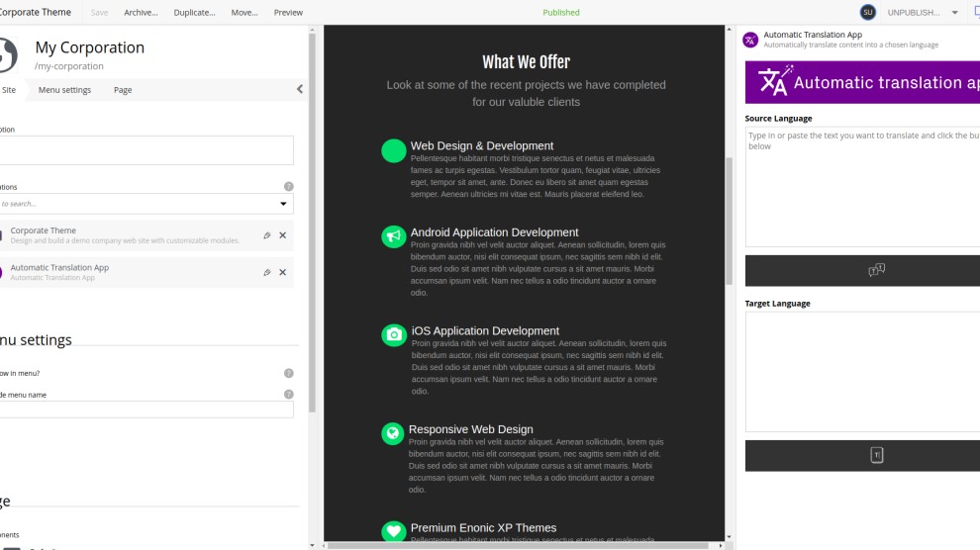
Task: Open the applications search dropdown arrow
Action: tap(283, 204)
